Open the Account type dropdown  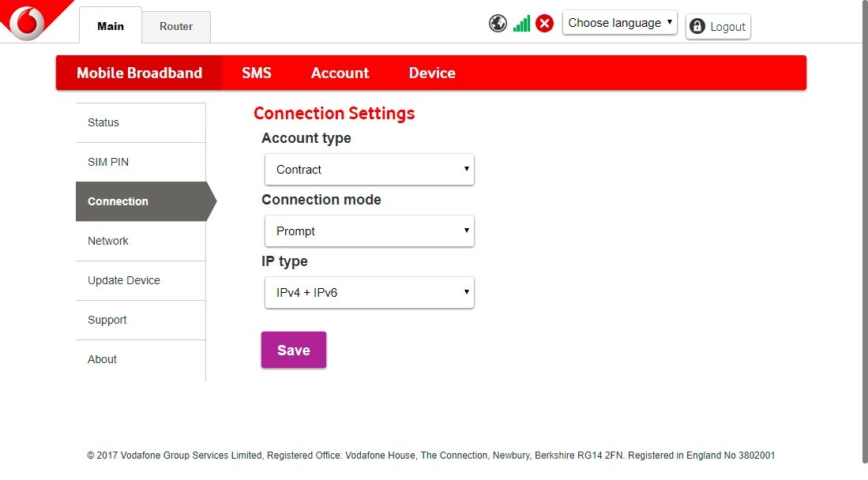point(369,170)
